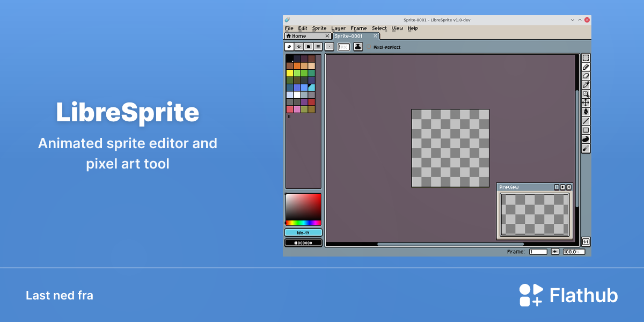Open the View menu
The width and height of the screenshot is (644, 322).
(397, 28)
